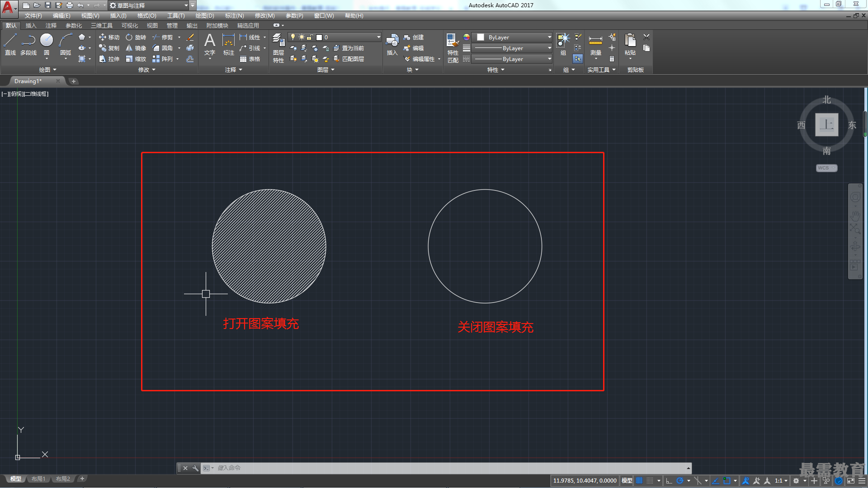The image size is (868, 488).
Task: Click the Save icon in quick access toolbar
Action: coord(48,5)
